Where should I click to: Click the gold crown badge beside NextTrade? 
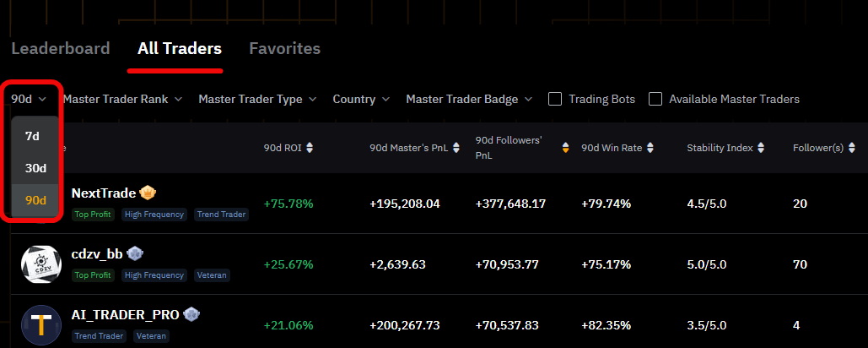coord(148,193)
